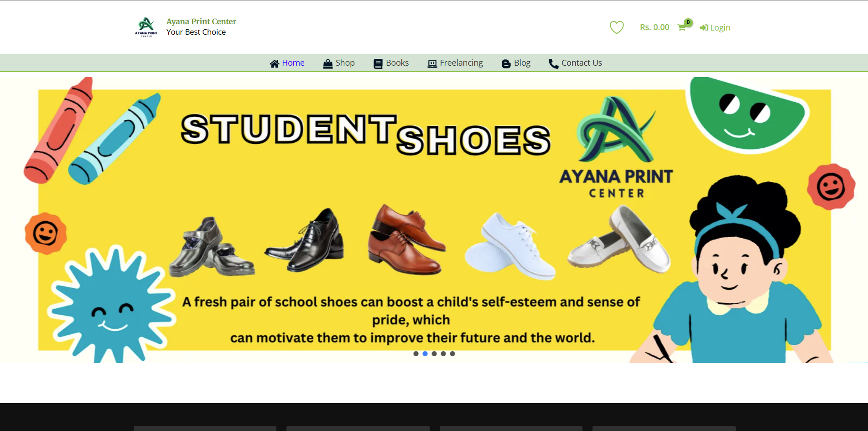Click the shopping bag icon beside Shop
Image resolution: width=868 pixels, height=431 pixels.
(x=327, y=64)
